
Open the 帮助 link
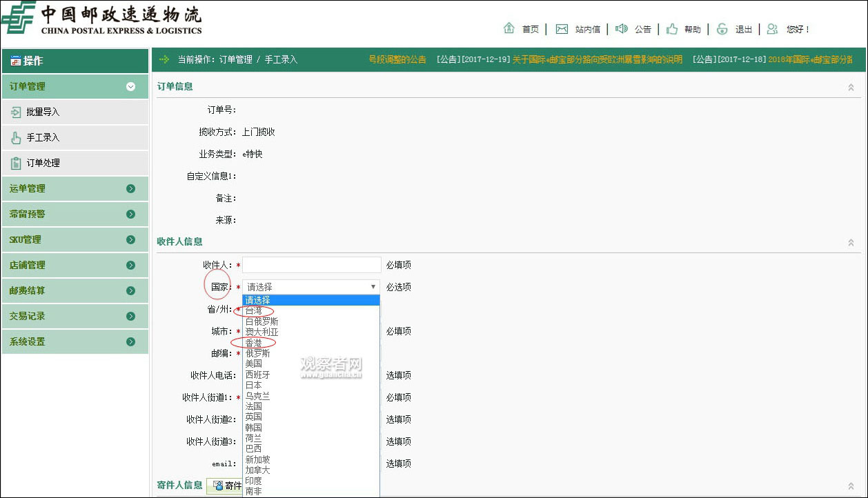tap(692, 29)
